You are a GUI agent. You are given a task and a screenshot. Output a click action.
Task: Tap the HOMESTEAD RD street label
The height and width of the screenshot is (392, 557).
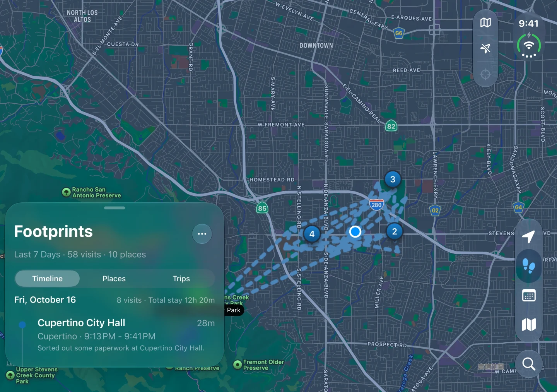[x=272, y=180]
